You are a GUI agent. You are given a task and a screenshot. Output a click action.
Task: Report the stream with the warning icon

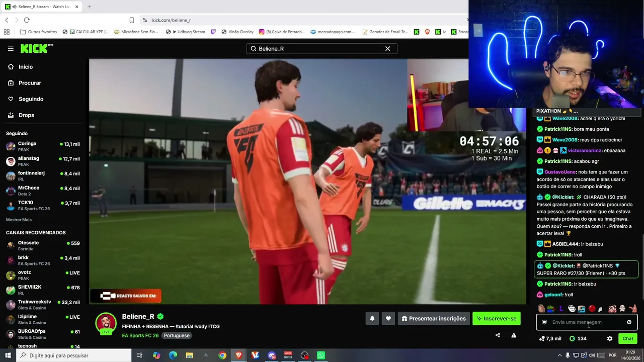click(514, 335)
